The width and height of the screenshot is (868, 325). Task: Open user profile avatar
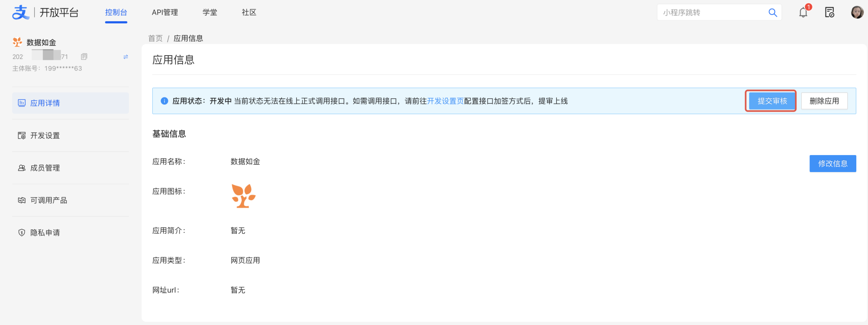[857, 12]
